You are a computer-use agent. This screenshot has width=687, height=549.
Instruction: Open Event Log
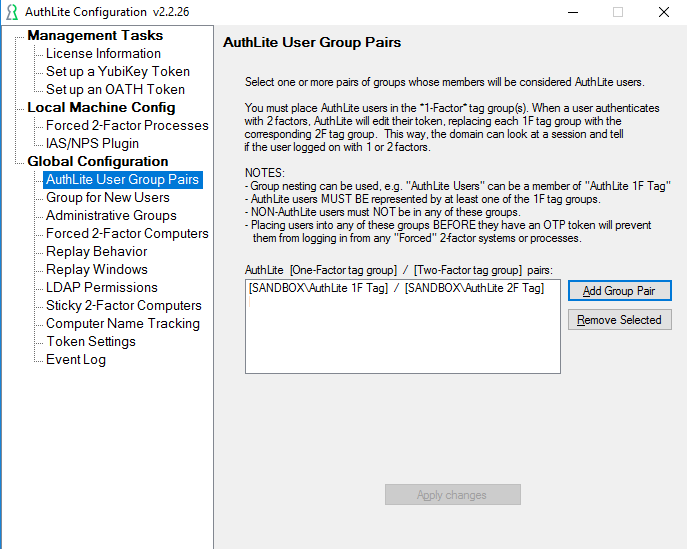pyautogui.click(x=76, y=359)
